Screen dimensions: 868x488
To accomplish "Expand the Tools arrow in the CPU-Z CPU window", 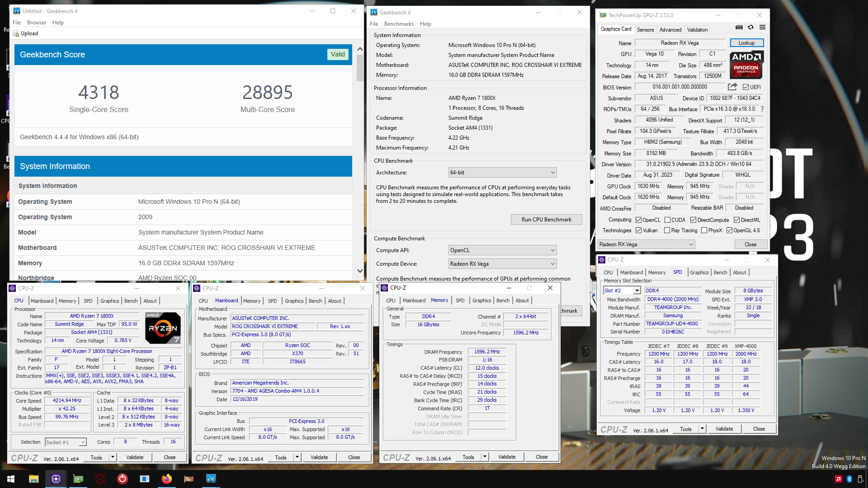I will [113, 457].
